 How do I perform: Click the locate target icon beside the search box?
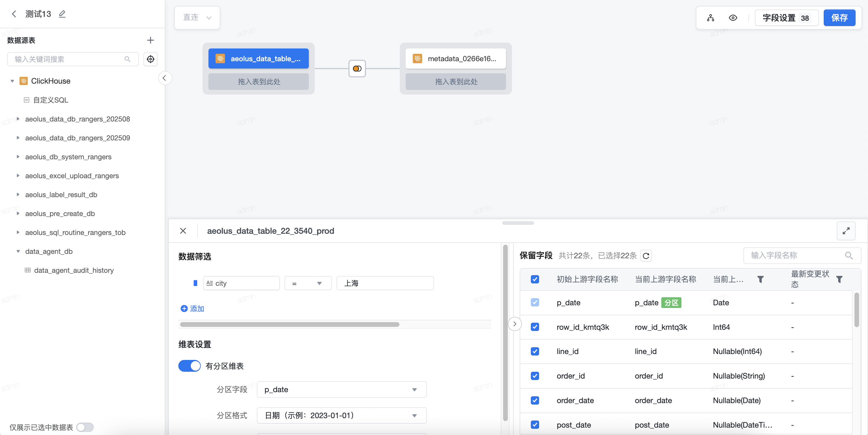pos(150,59)
